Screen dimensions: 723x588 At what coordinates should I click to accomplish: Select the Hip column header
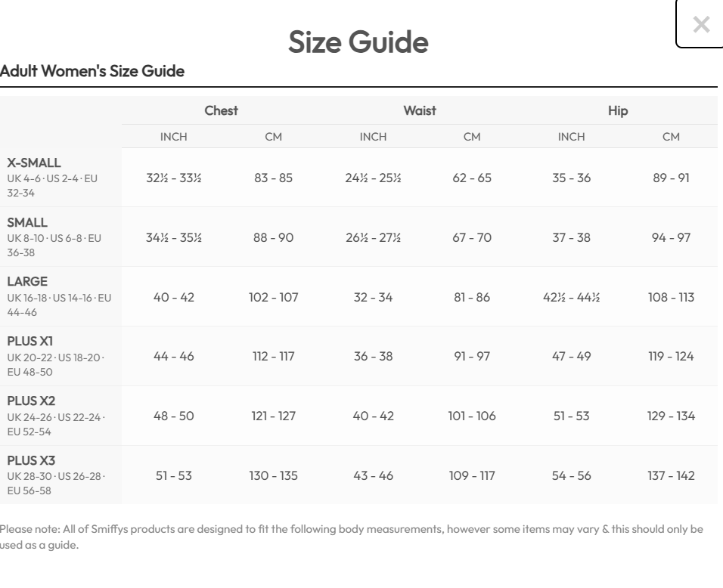[x=618, y=110]
